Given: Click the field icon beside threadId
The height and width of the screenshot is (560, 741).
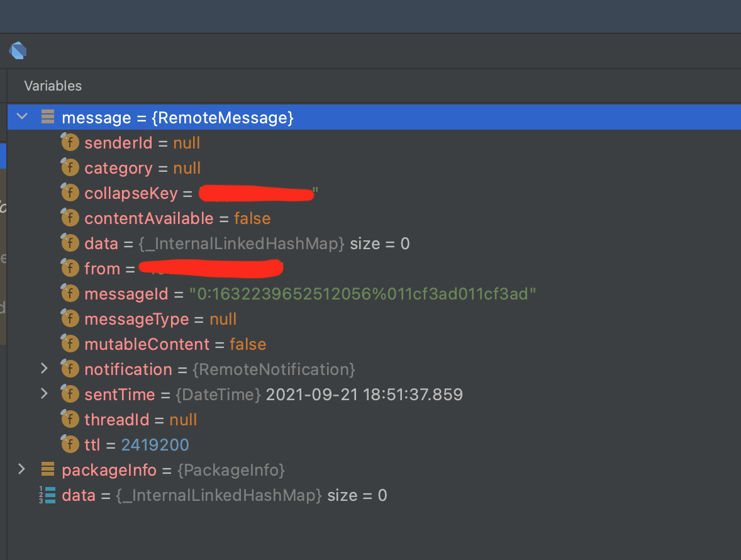Looking at the screenshot, I should (x=70, y=419).
